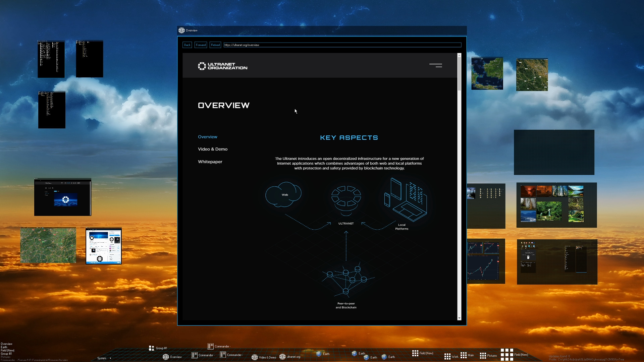The image size is (644, 362).
Task: Select the Field (New) grid icon
Action: (x=415, y=353)
